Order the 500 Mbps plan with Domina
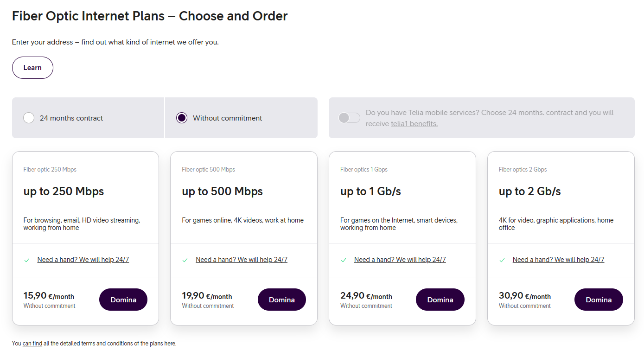The width and height of the screenshot is (644, 351). 282,300
